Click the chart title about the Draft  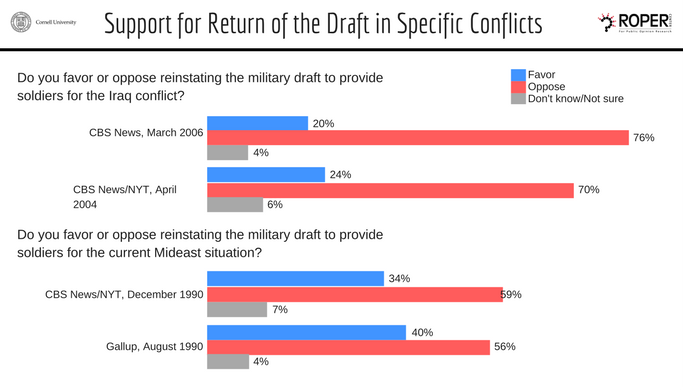(x=323, y=24)
